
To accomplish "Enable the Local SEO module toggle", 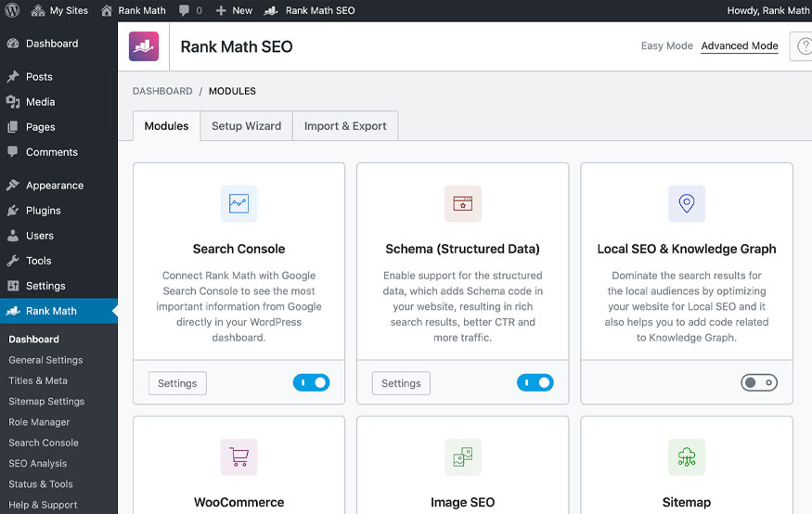I will [759, 382].
